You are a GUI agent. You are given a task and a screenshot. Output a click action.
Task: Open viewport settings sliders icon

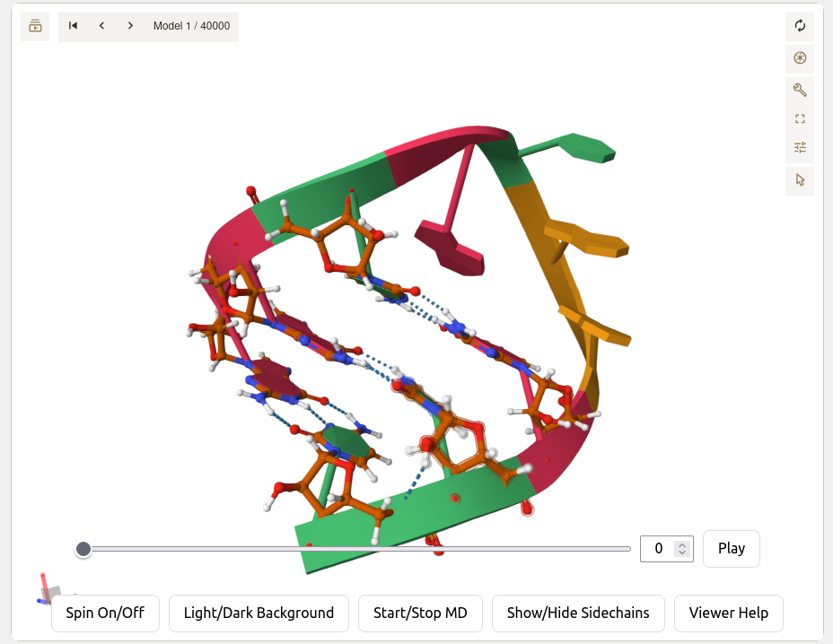click(800, 147)
